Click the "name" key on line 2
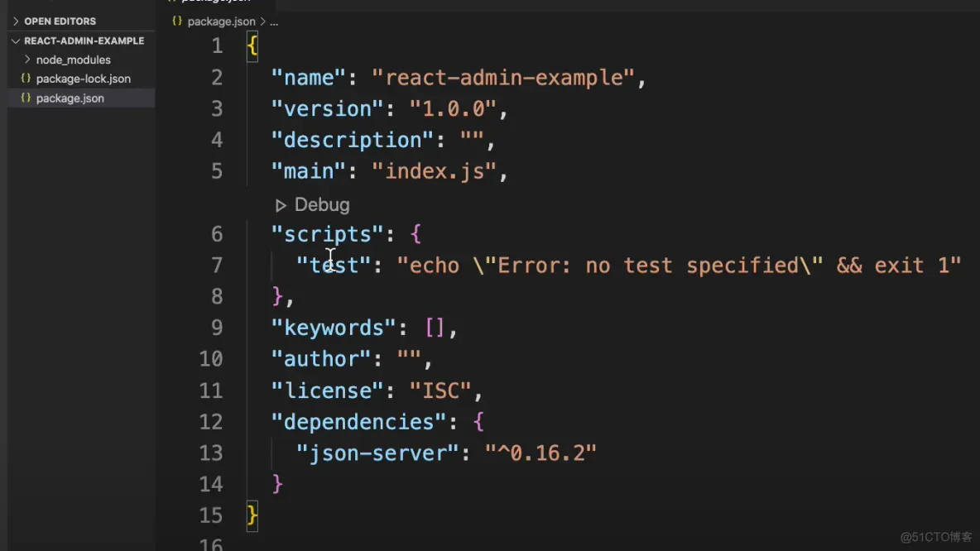Image resolution: width=980 pixels, height=551 pixels. tap(308, 78)
